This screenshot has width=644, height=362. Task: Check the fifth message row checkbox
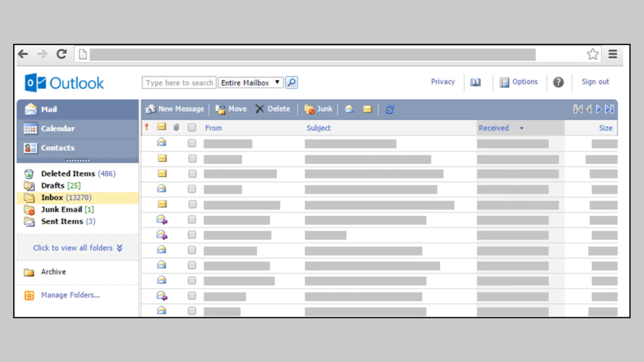click(193, 204)
